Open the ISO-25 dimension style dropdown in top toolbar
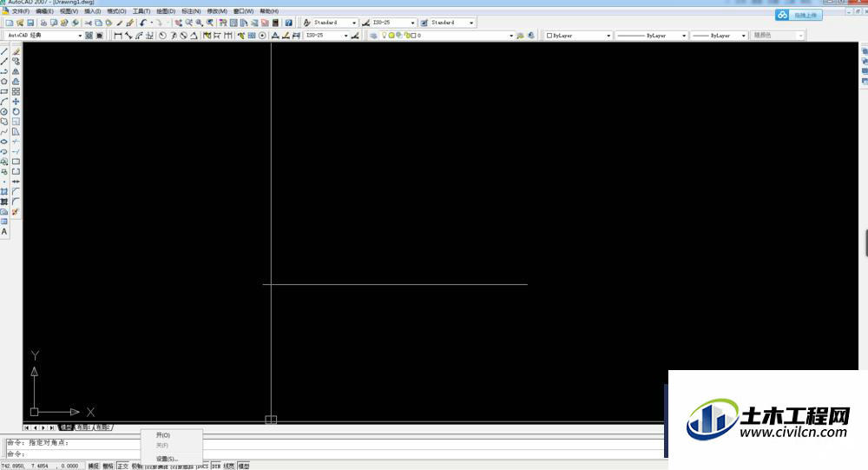Screen dimensions: 868x470 393,23
